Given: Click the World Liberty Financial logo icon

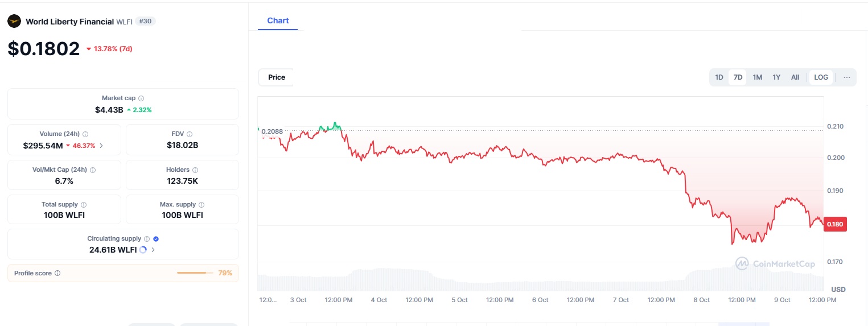Looking at the screenshot, I should pyautogui.click(x=14, y=22).
